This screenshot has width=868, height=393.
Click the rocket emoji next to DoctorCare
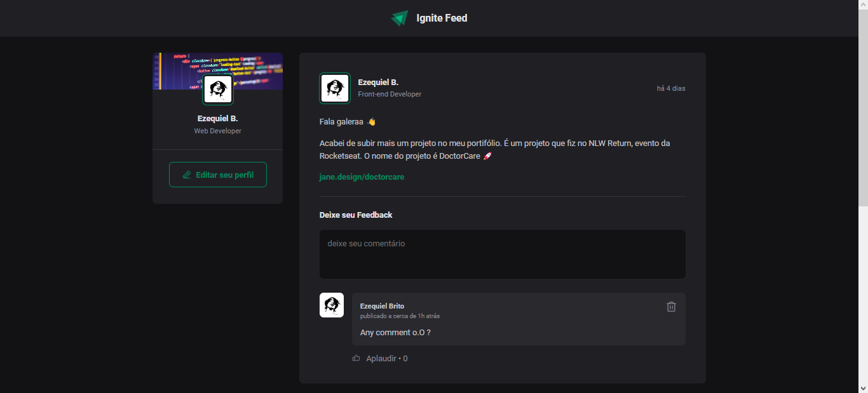(x=487, y=156)
